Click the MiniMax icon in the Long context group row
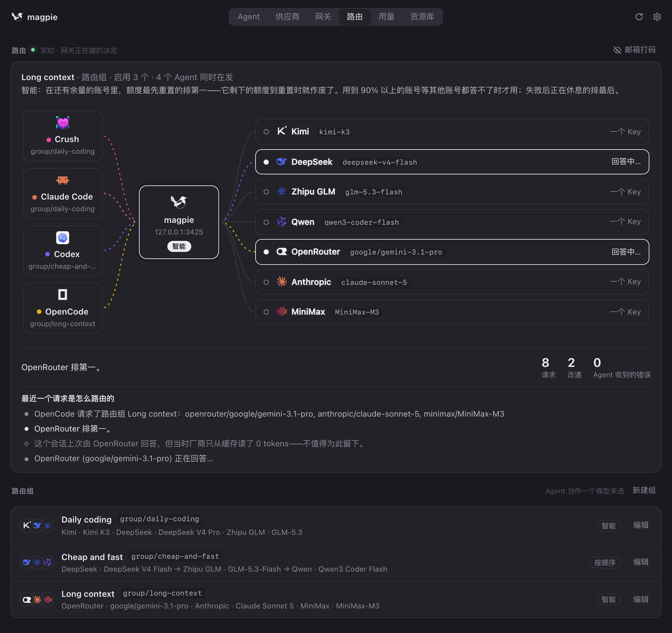Screen dimensions: 672x633 pyautogui.click(x=48, y=599)
